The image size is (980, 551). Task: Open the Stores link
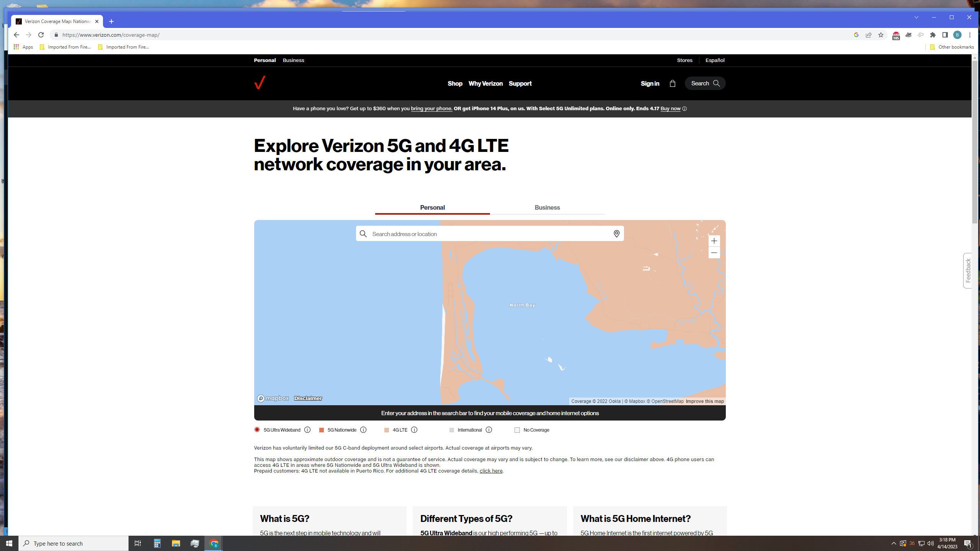click(x=684, y=60)
